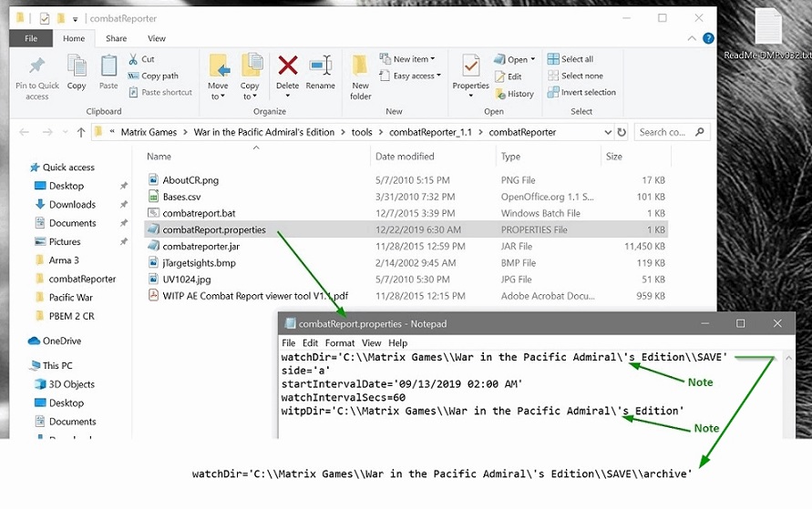Open the Move to dropdown
The height and width of the screenshot is (509, 812).
pyautogui.click(x=218, y=90)
